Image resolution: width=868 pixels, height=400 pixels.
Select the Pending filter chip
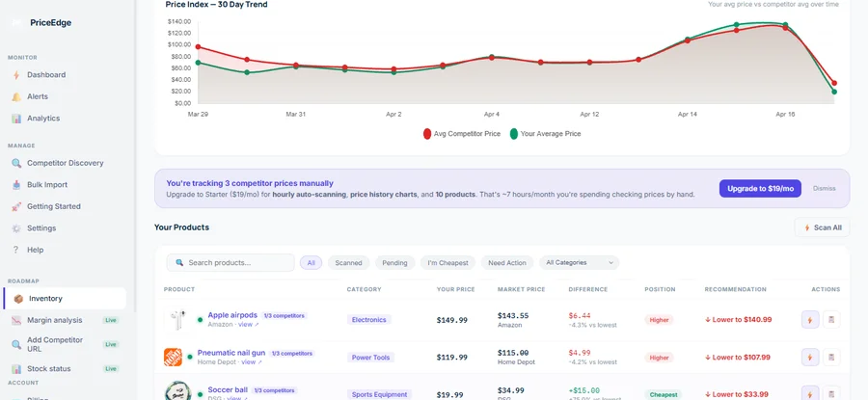point(394,263)
